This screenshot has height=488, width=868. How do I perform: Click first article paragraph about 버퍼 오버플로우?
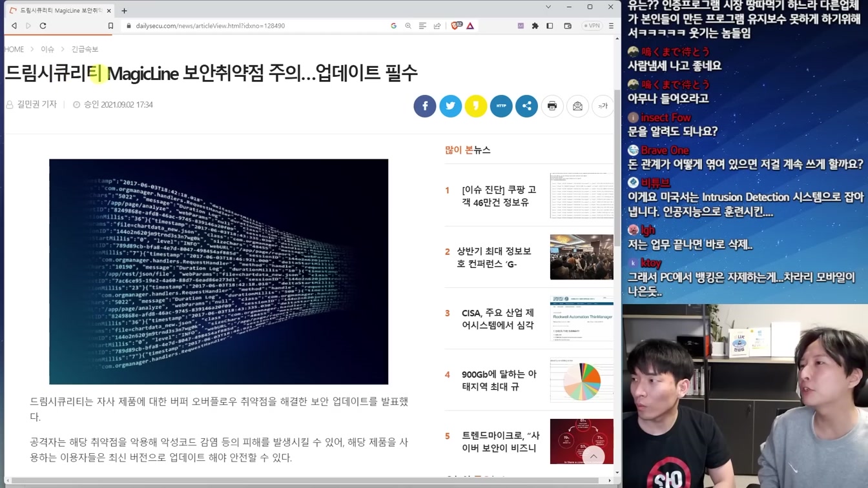click(219, 409)
